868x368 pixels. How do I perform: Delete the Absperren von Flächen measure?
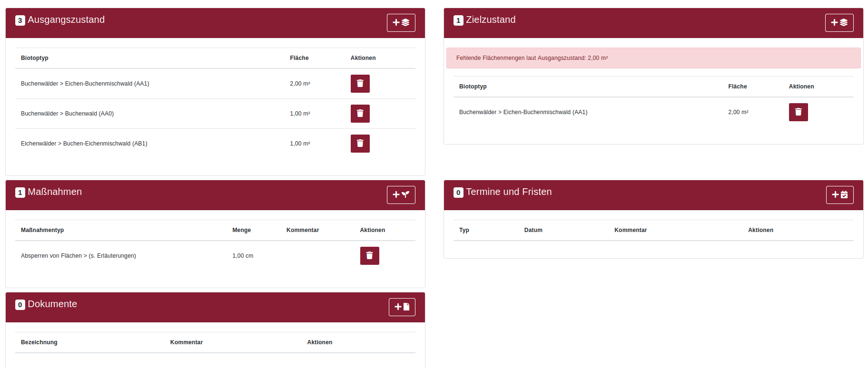tap(369, 256)
